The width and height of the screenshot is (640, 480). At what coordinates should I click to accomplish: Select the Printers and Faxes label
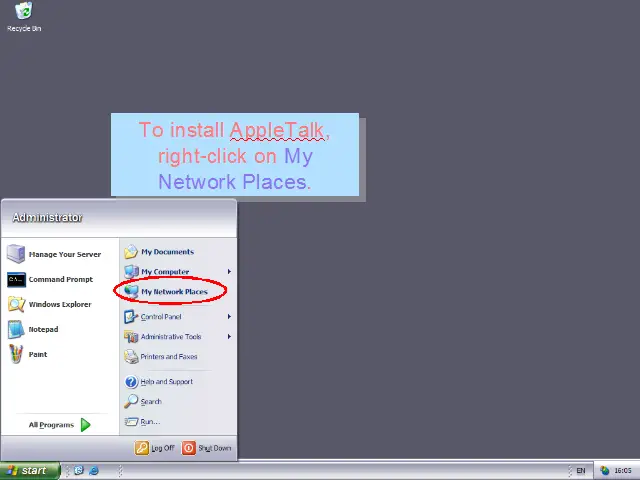point(169,357)
